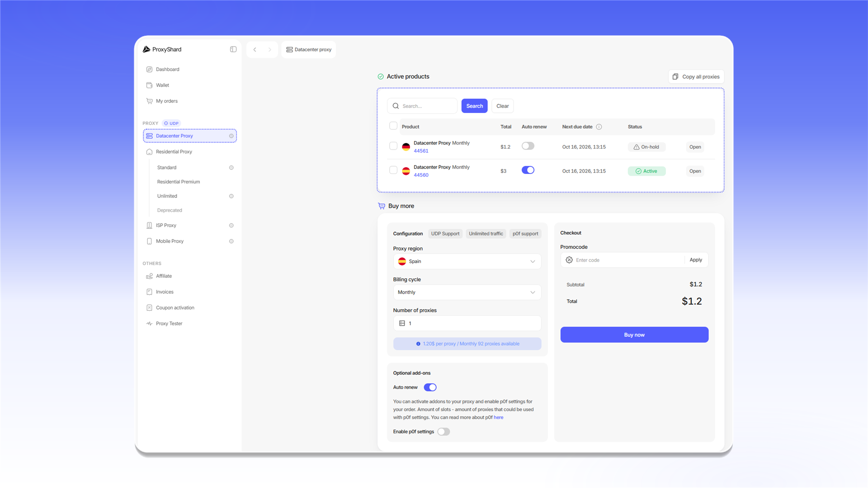This screenshot has height=488, width=868.
Task: Go forward with the right arrow
Action: point(270,50)
